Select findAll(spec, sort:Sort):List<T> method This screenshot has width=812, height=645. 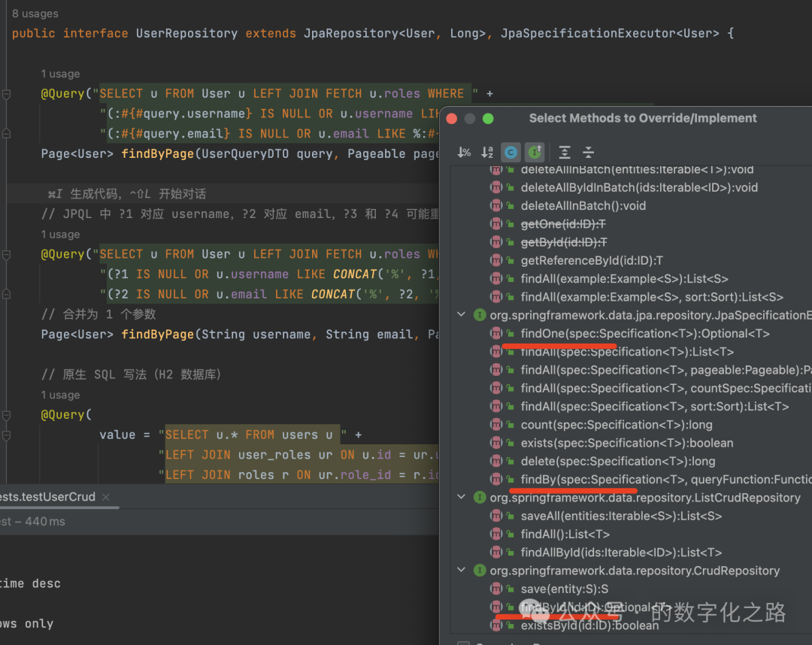pos(655,407)
